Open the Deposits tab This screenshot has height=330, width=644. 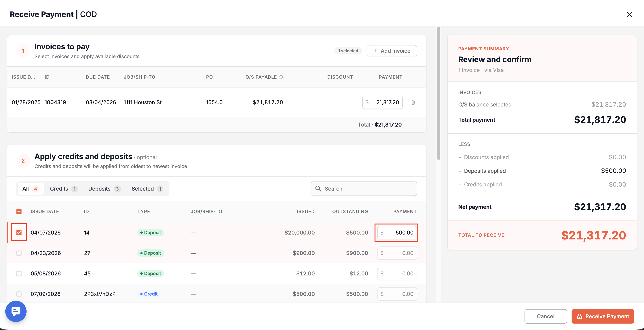point(104,189)
